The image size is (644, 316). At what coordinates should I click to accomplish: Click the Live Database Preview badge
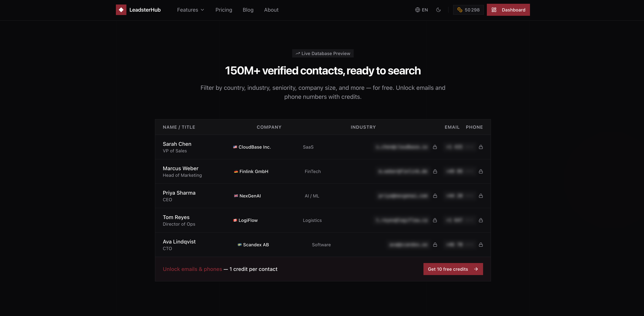323,53
